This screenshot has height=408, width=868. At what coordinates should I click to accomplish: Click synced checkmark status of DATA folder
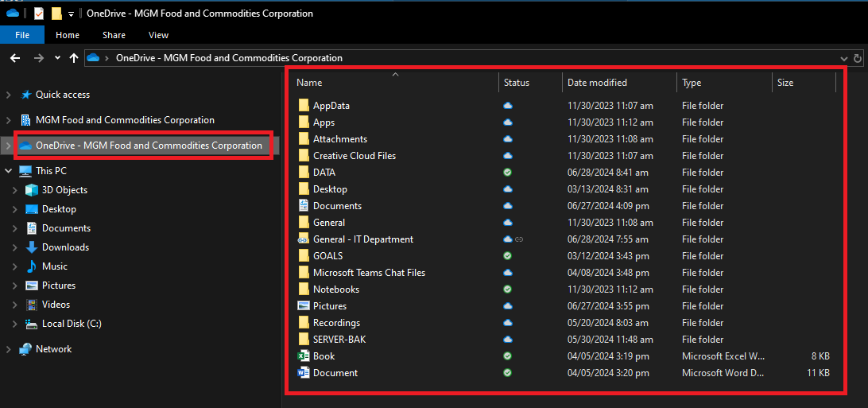tap(508, 172)
